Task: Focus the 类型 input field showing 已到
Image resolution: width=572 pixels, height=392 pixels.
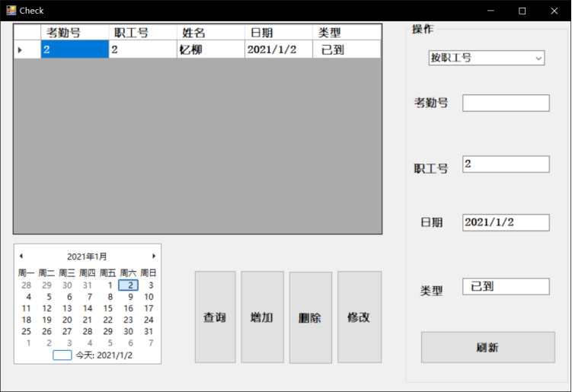Action: click(x=506, y=287)
